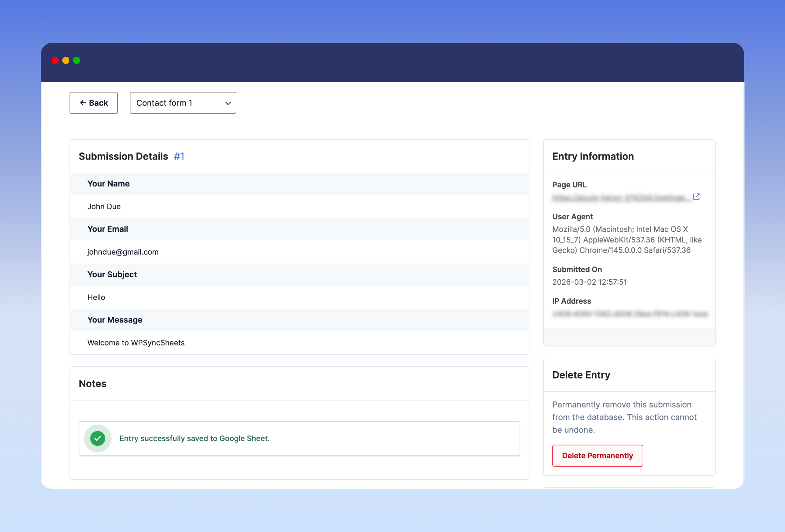
Task: Click the Submitted On timestamp
Action: pyautogui.click(x=590, y=282)
